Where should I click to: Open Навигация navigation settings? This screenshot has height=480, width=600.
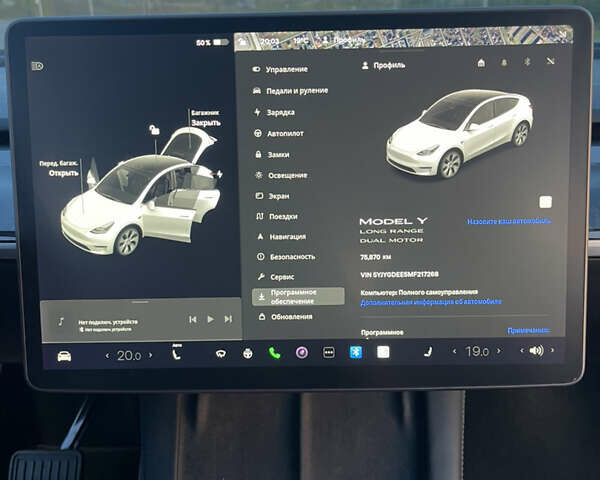click(281, 237)
